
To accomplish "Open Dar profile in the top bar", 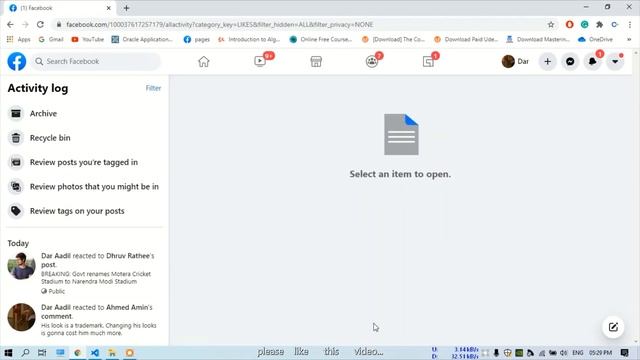I will pyautogui.click(x=516, y=62).
